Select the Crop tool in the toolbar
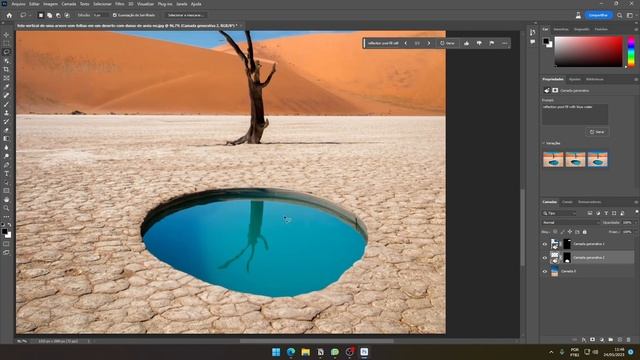Viewport: 640px width, 360px height. click(x=6, y=69)
